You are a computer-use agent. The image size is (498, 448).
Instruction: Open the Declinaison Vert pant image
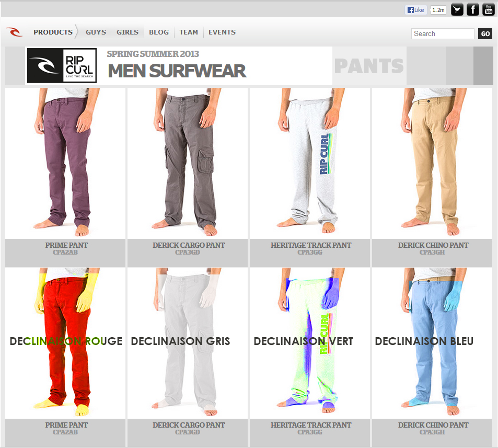pyautogui.click(x=310, y=343)
